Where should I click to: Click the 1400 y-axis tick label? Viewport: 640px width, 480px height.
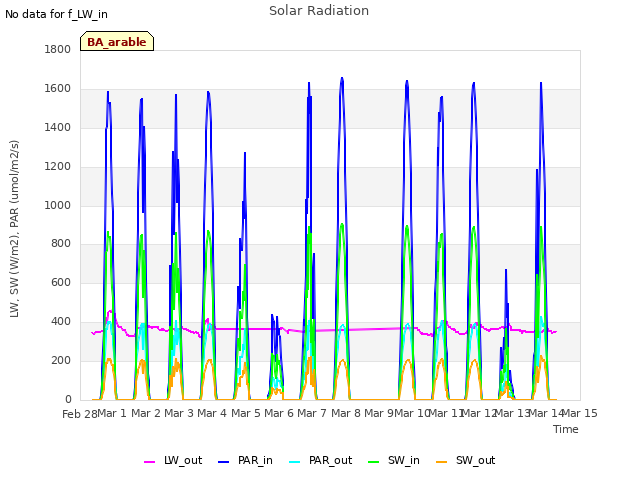[x=58, y=127]
